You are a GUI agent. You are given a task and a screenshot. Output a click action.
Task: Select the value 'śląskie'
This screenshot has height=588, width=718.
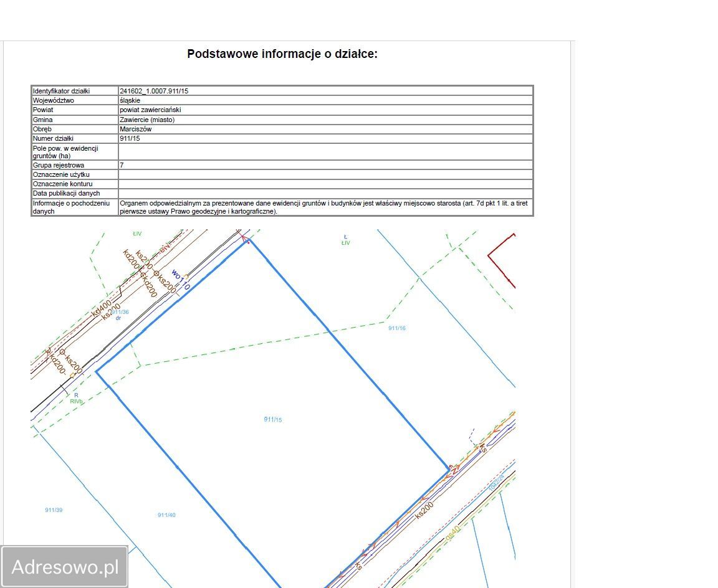pyautogui.click(x=130, y=100)
